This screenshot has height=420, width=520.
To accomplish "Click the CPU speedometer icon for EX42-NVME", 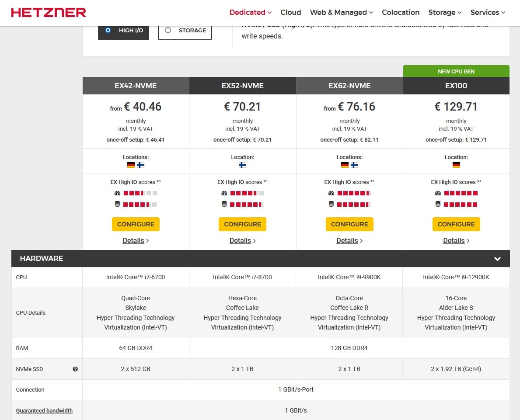I will (117, 193).
